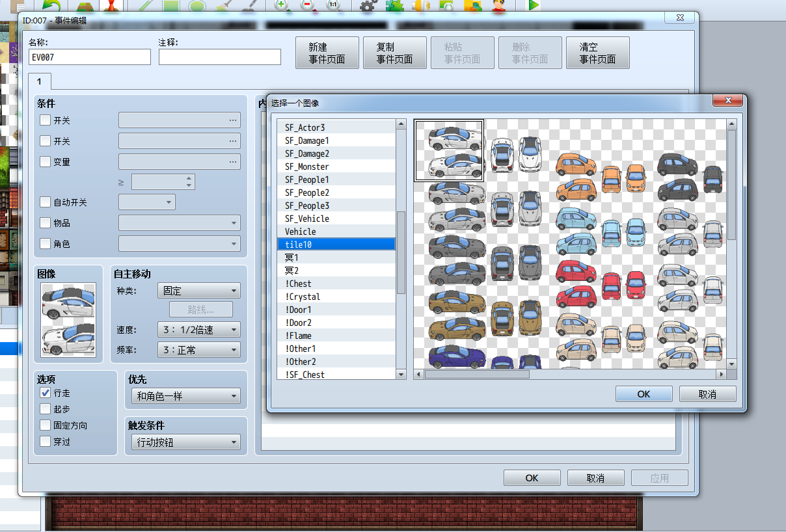This screenshot has width=786, height=532.
Task: Enable the 物品 condition checkbox
Action: pos(45,223)
